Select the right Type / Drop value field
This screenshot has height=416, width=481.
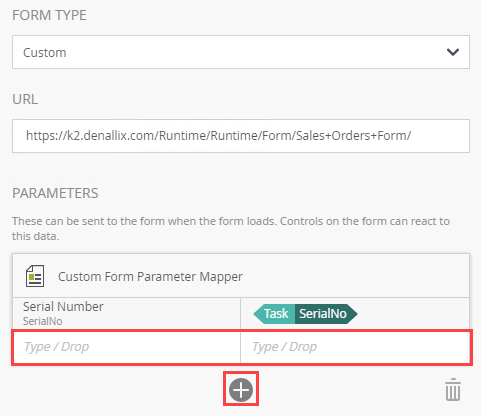tap(355, 347)
